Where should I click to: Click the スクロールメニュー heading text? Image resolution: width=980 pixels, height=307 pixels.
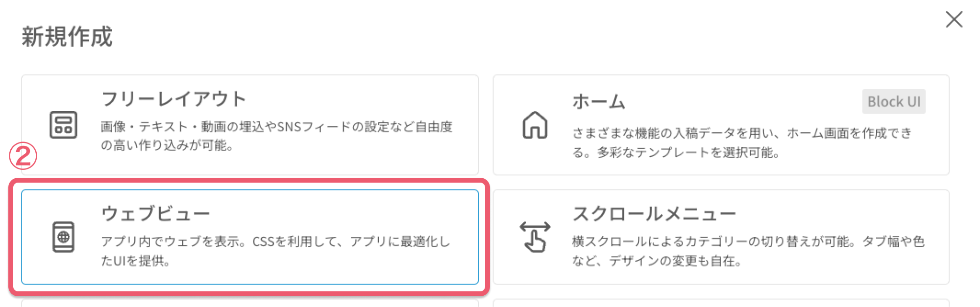[x=654, y=213]
